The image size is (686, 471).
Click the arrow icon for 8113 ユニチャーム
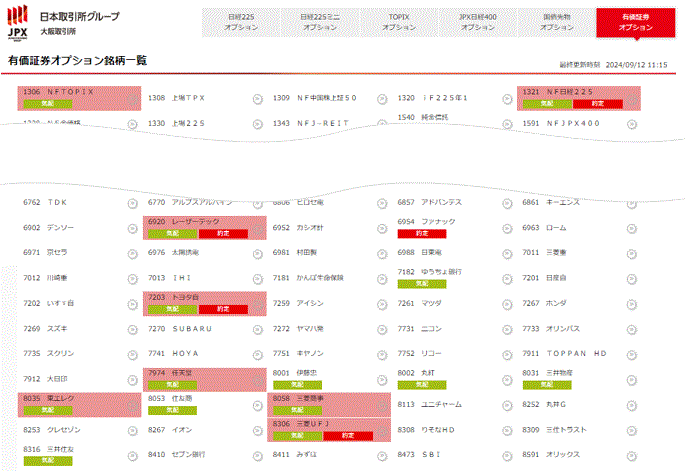tap(507, 406)
